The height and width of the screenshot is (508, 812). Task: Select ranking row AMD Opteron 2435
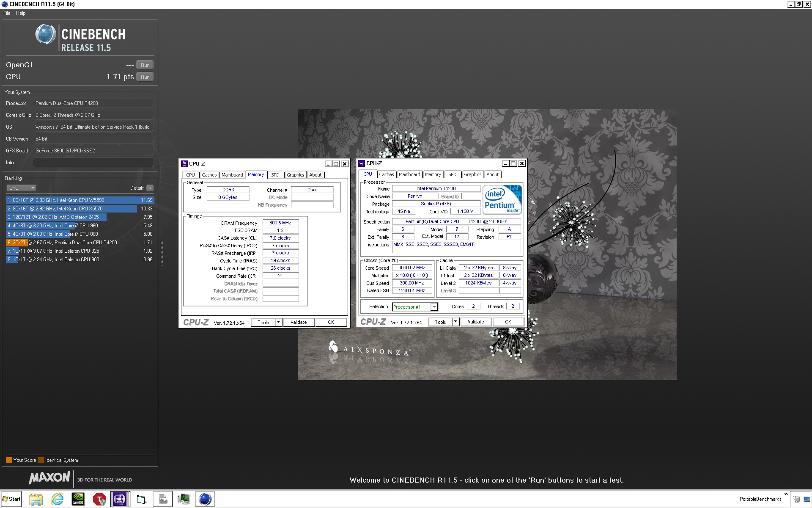[80, 217]
